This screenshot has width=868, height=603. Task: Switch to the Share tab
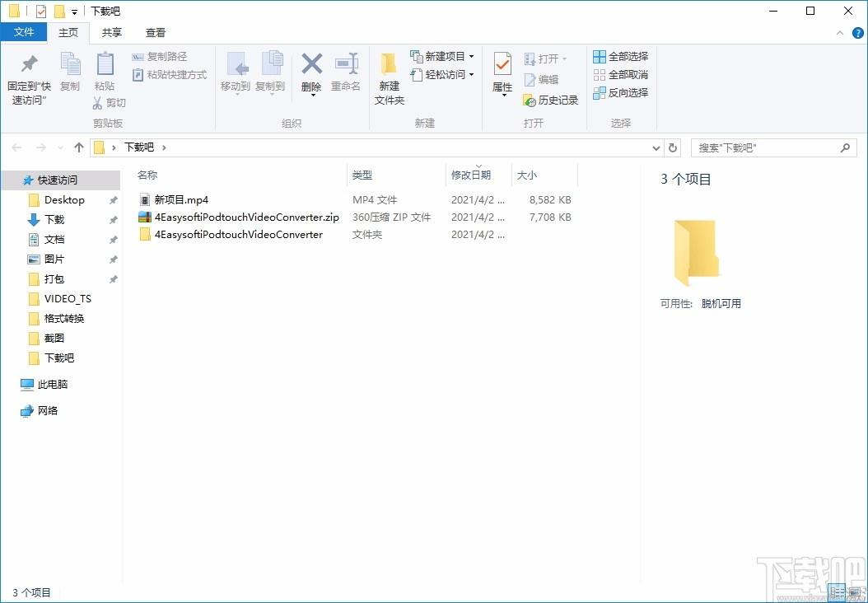(x=112, y=33)
